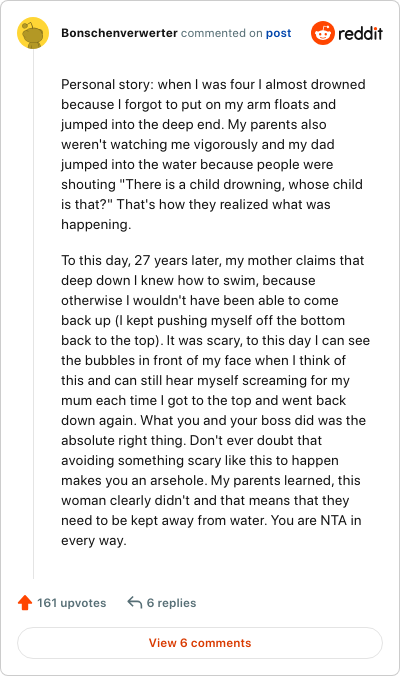Click the "View 6 comments" button

coord(200,643)
